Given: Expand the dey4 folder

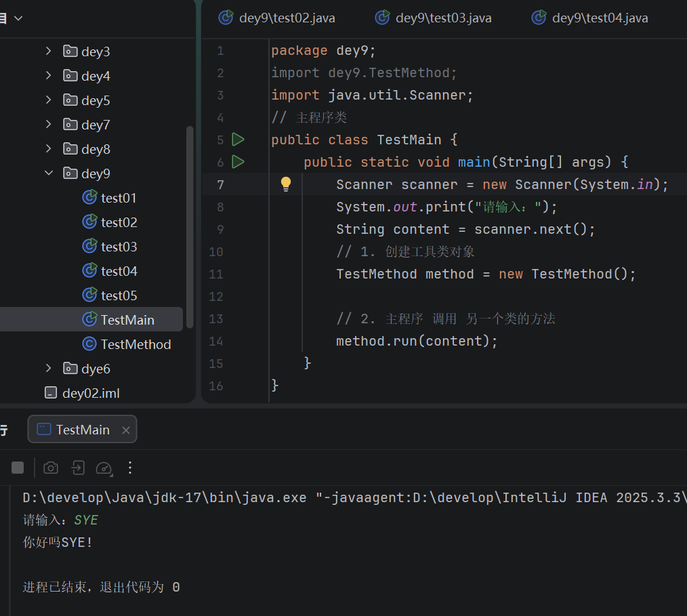Looking at the screenshot, I should pos(49,76).
